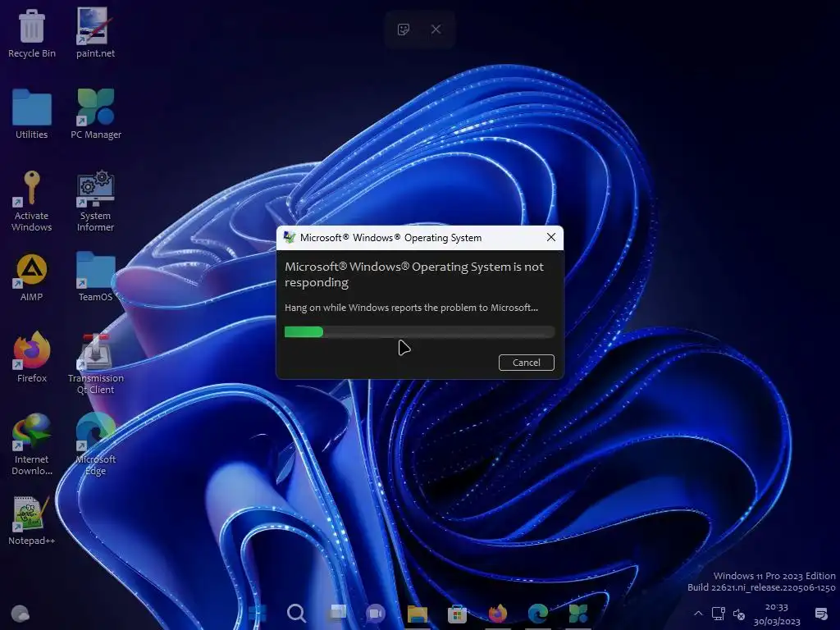The height and width of the screenshot is (630, 840).
Task: Switch to Firefox on the taskbar
Action: (497, 614)
